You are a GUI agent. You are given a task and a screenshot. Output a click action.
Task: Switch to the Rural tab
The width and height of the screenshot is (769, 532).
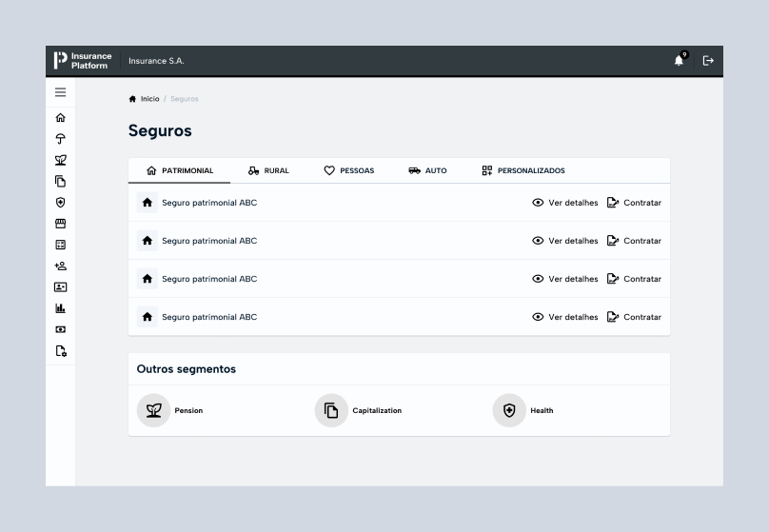(268, 170)
